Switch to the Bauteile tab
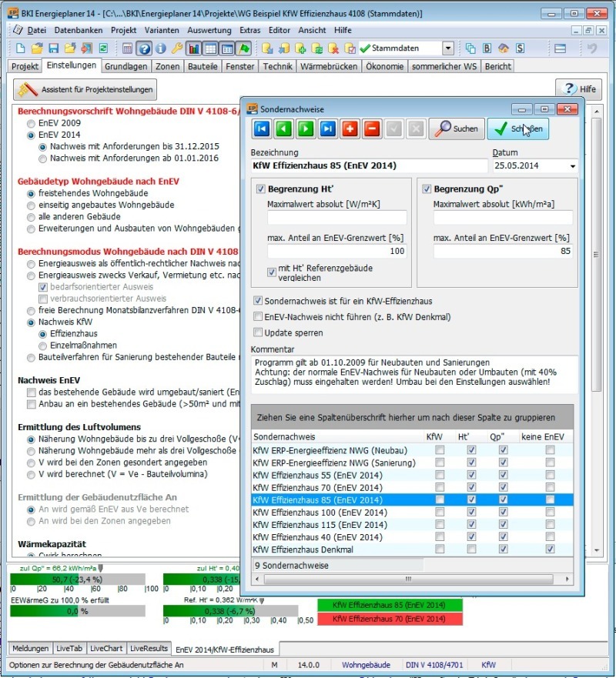The width and height of the screenshot is (616, 678). (x=203, y=67)
